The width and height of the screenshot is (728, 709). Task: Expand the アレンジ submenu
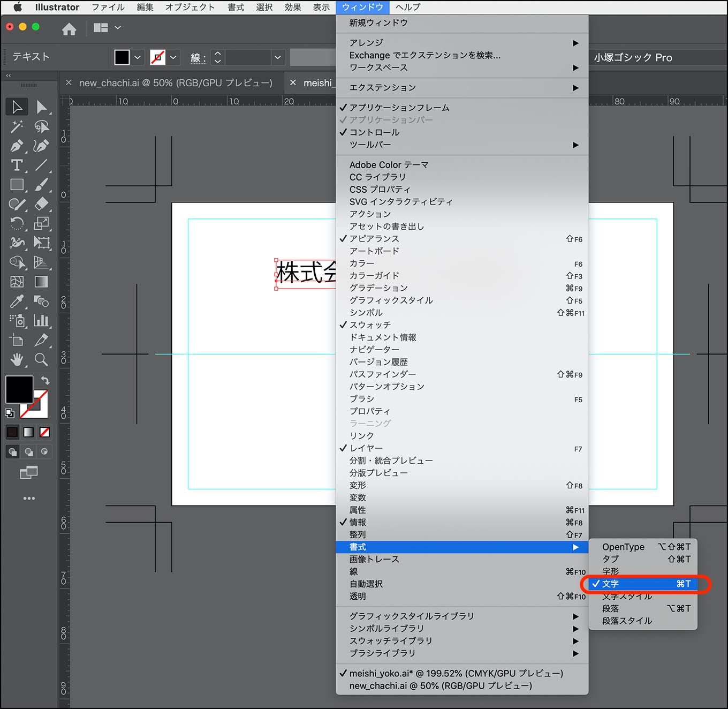click(462, 43)
